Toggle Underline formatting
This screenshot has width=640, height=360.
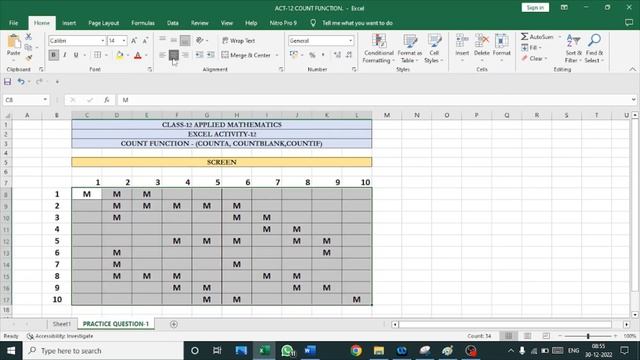point(76,55)
